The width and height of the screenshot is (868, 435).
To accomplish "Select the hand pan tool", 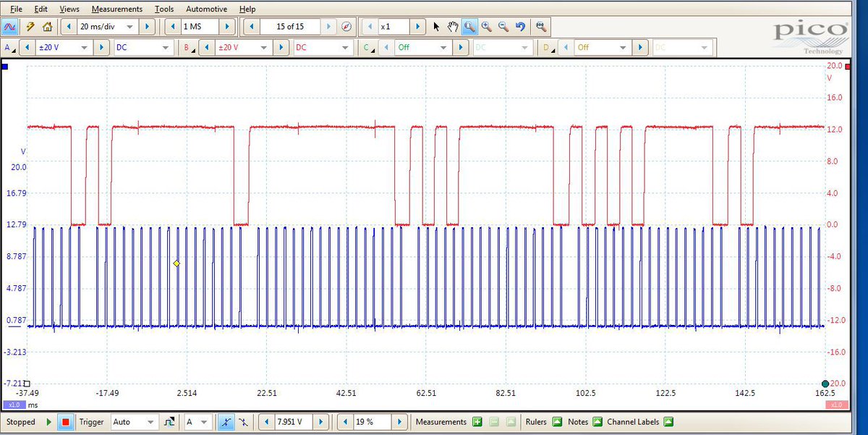I will click(453, 27).
